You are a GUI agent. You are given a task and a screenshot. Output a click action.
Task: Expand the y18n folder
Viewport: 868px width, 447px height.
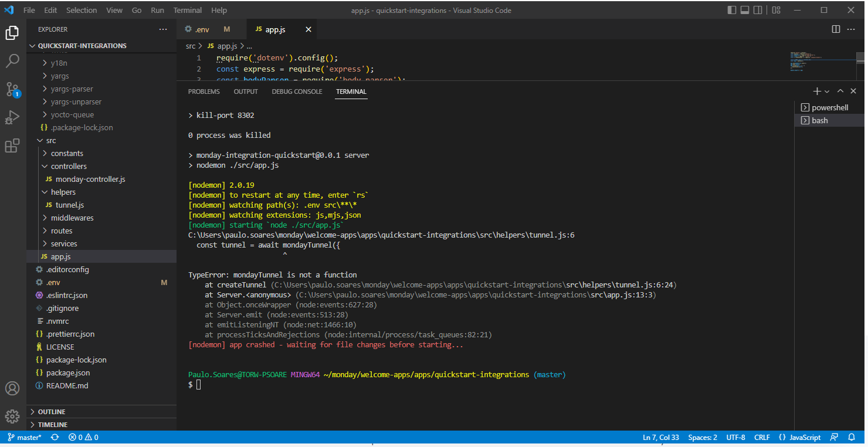pos(101,63)
